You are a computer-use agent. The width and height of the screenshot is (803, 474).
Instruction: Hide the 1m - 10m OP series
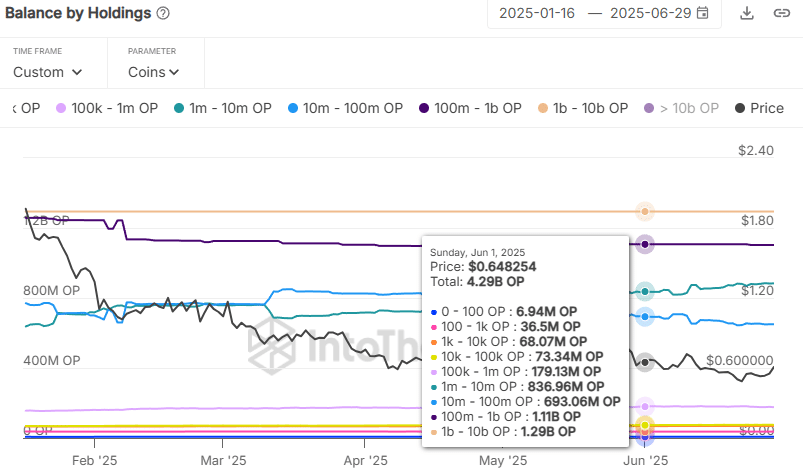click(222, 108)
